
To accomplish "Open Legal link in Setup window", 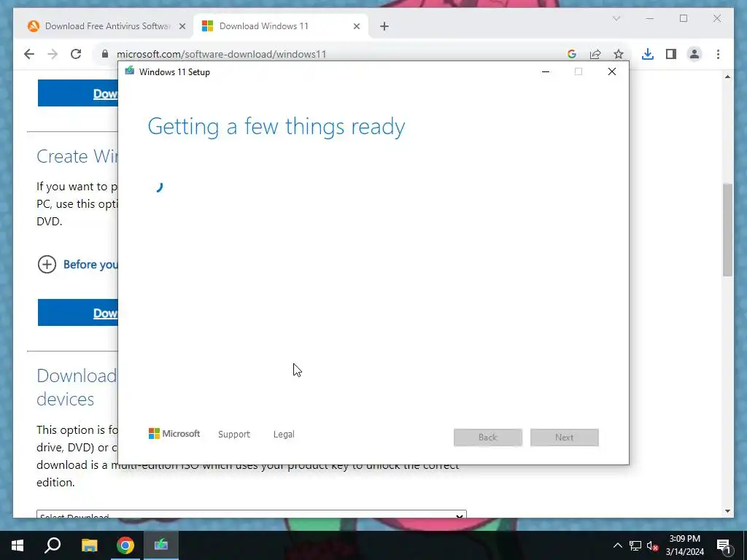I will tap(284, 435).
